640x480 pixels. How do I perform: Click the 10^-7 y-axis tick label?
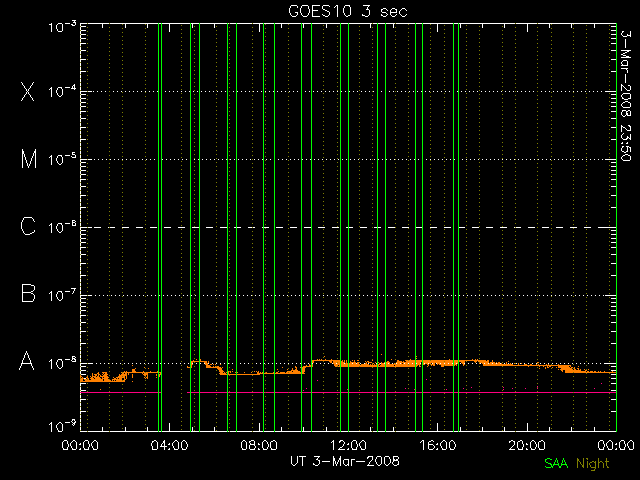tap(62, 295)
